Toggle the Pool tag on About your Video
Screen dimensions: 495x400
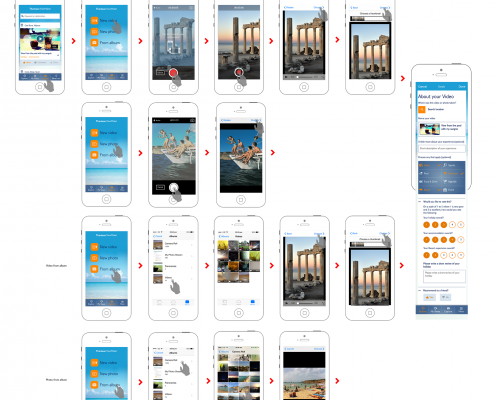click(x=430, y=173)
